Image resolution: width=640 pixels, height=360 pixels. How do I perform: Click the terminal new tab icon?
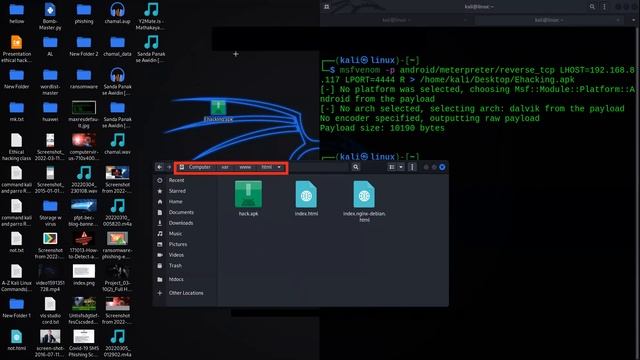(327, 7)
